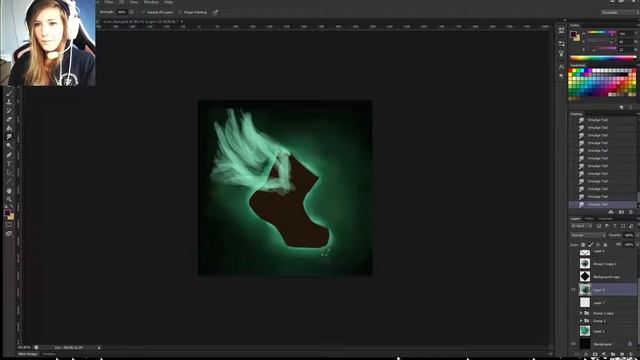Select the Type tool

click(x=9, y=164)
